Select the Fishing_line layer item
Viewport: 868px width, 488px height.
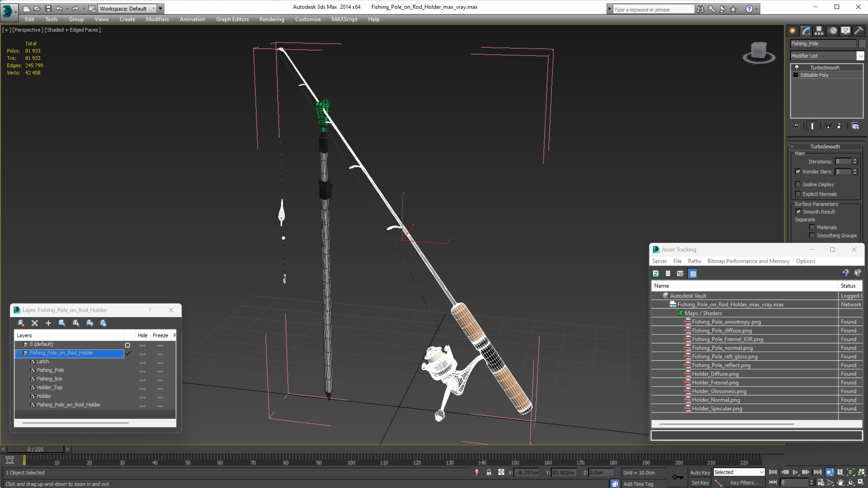click(50, 379)
